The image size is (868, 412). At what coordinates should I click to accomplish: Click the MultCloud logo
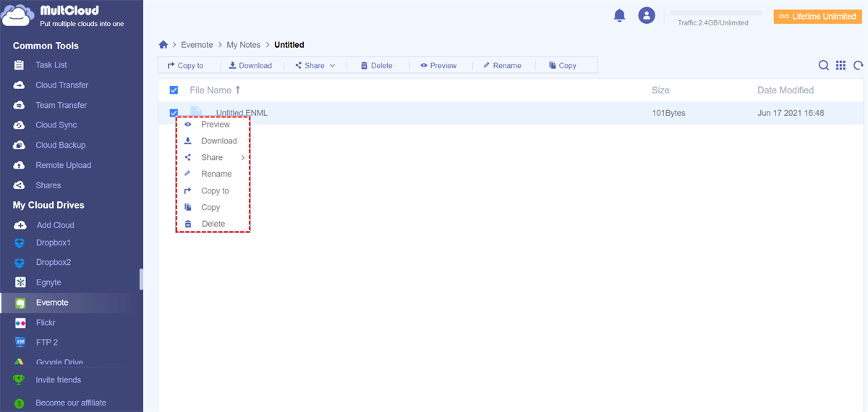click(x=62, y=15)
